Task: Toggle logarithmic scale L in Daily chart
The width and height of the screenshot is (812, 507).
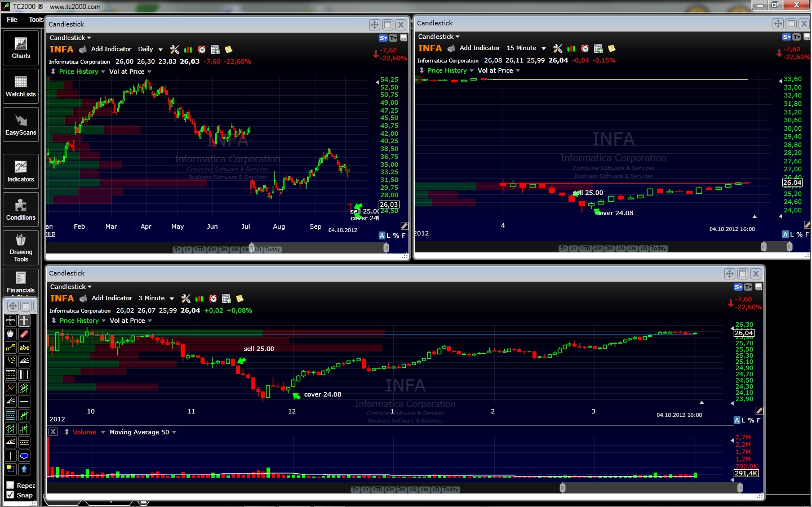Action: [x=389, y=235]
